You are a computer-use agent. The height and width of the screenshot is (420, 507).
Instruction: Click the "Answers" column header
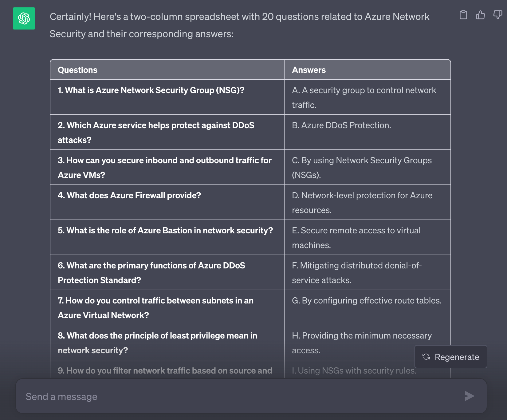pos(309,70)
